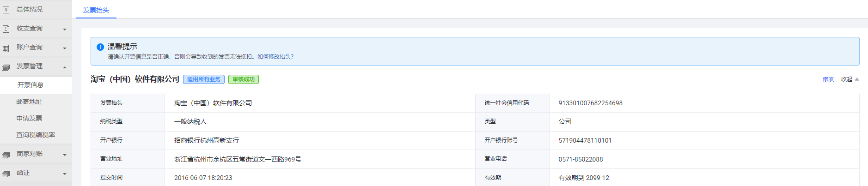Select 开票信息 in the sidebar
This screenshot has width=868, height=186.
click(36, 85)
